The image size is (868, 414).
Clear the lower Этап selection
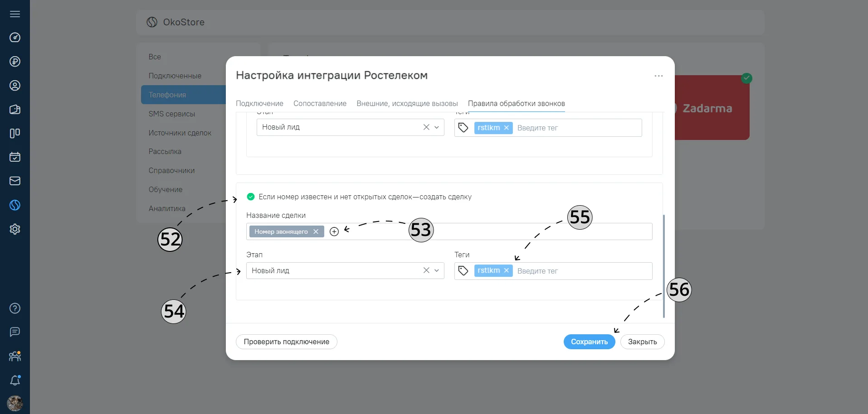point(426,270)
